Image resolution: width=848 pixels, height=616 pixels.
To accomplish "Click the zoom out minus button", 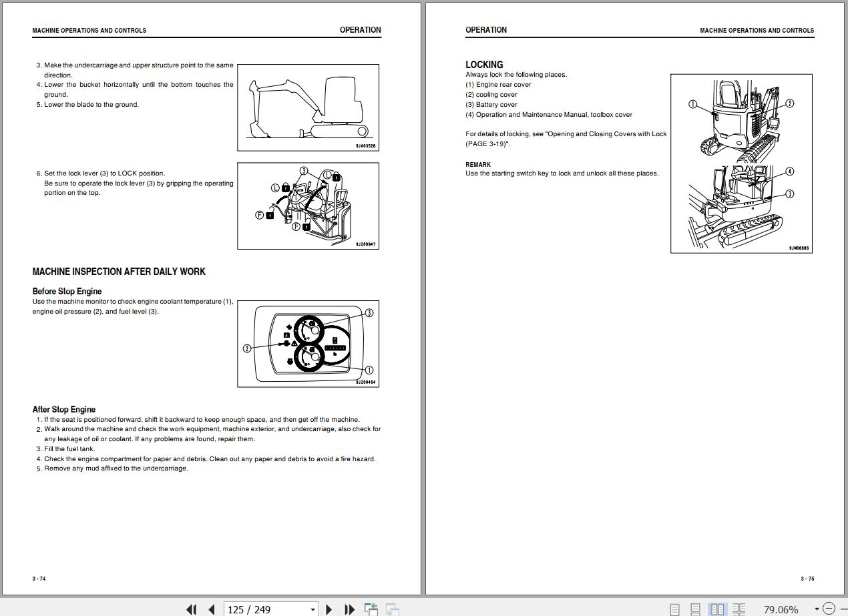I will [x=829, y=609].
